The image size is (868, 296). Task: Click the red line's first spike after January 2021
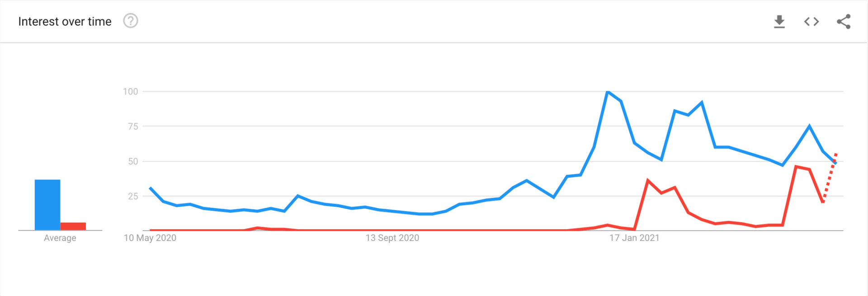pyautogui.click(x=648, y=180)
